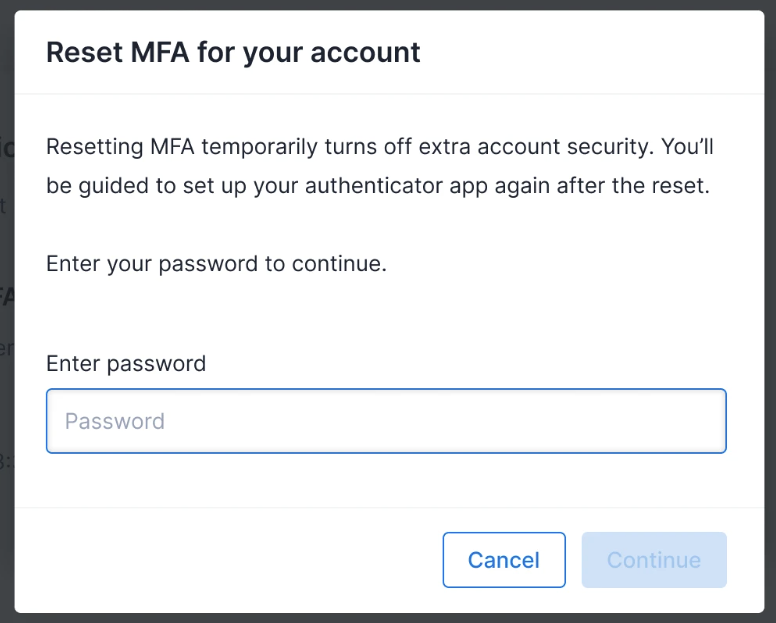Screen dimensions: 776x623
Task: Click the Continue button
Action: pyautogui.click(x=654, y=560)
